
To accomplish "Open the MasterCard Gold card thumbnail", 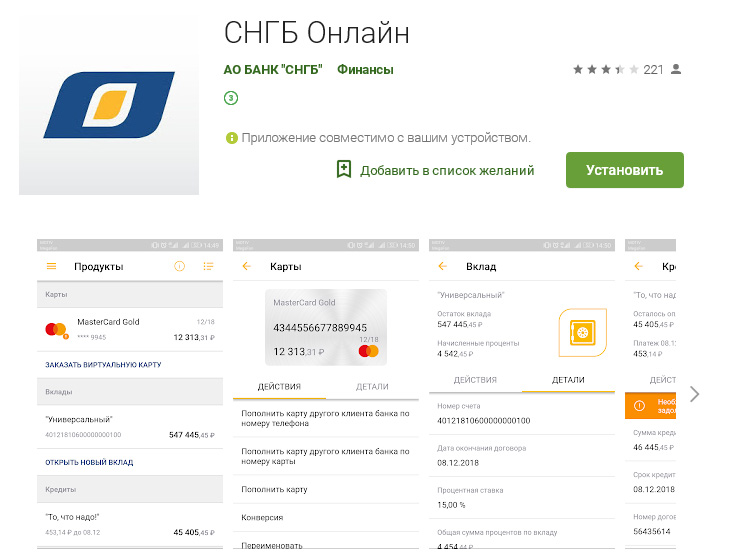I will point(326,327).
